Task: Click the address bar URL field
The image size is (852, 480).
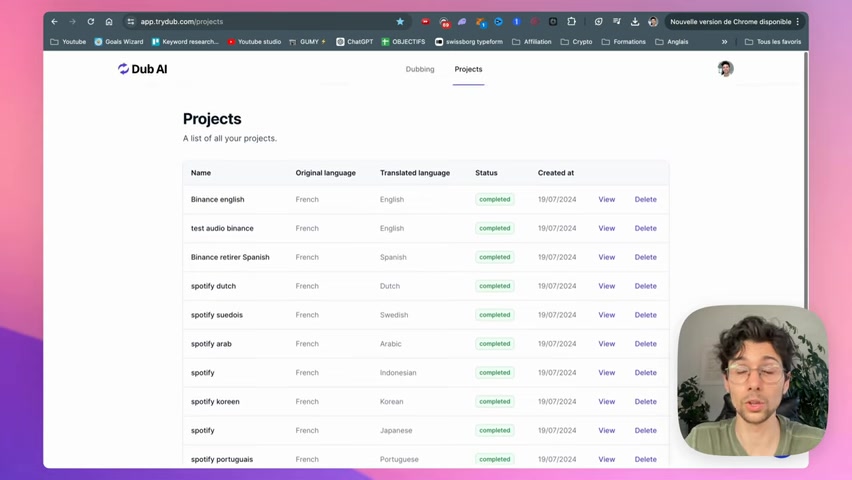Action: [x=266, y=22]
